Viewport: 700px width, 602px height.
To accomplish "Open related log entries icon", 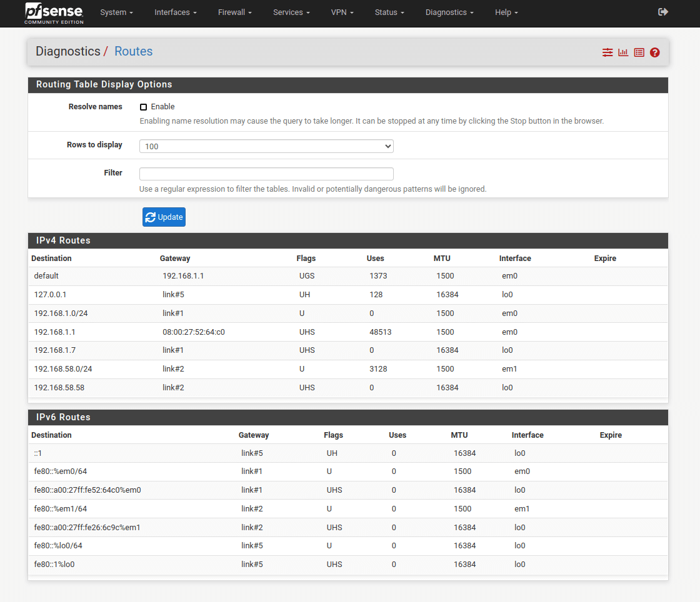I will 639,52.
